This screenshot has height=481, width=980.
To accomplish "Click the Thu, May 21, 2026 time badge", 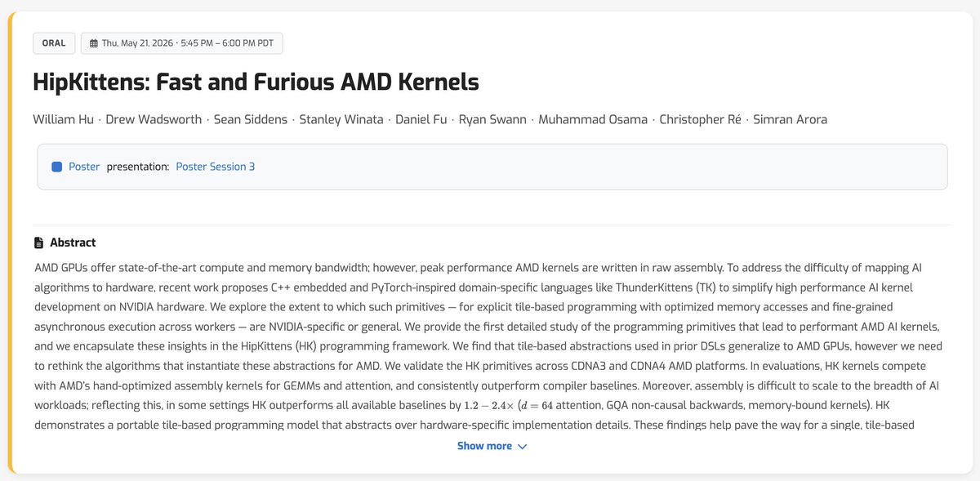I will pyautogui.click(x=181, y=42).
